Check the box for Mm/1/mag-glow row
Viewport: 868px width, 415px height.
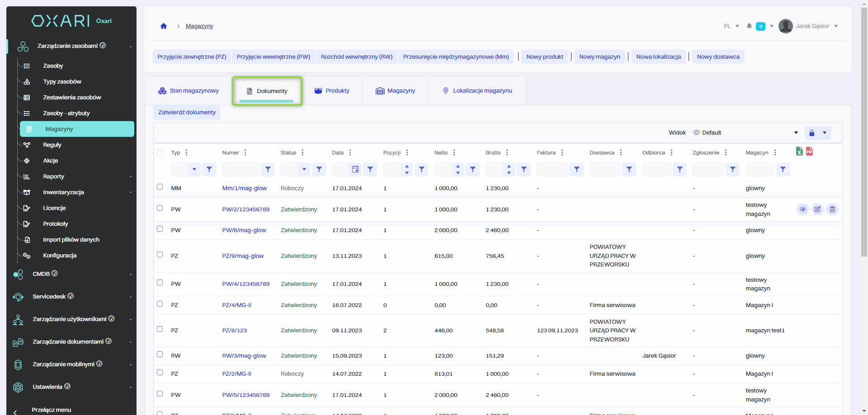(x=160, y=187)
